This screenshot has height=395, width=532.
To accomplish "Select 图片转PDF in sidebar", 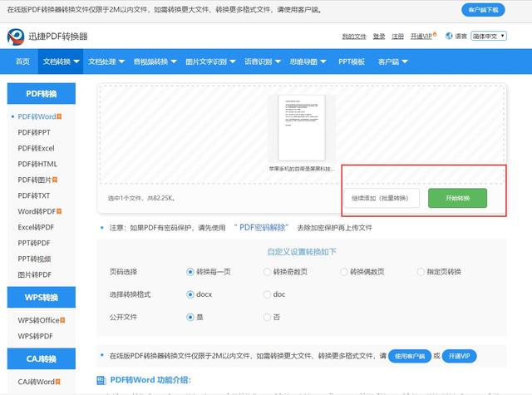I will pyautogui.click(x=34, y=274).
